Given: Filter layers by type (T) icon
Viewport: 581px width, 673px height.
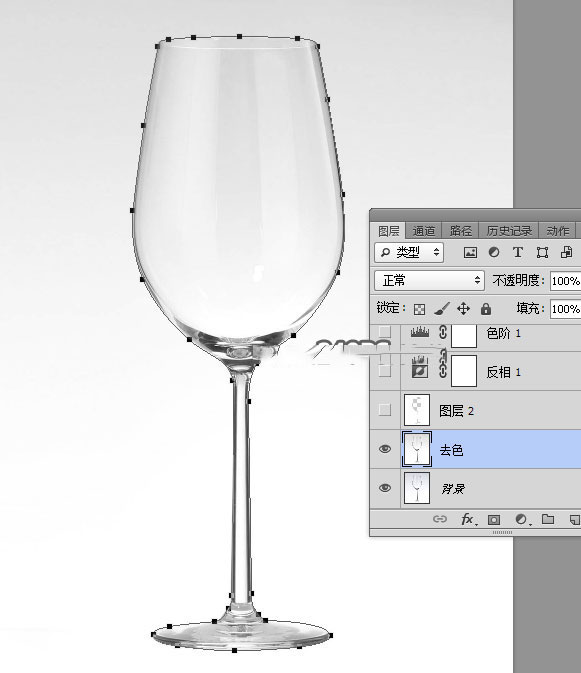Looking at the screenshot, I should [518, 252].
